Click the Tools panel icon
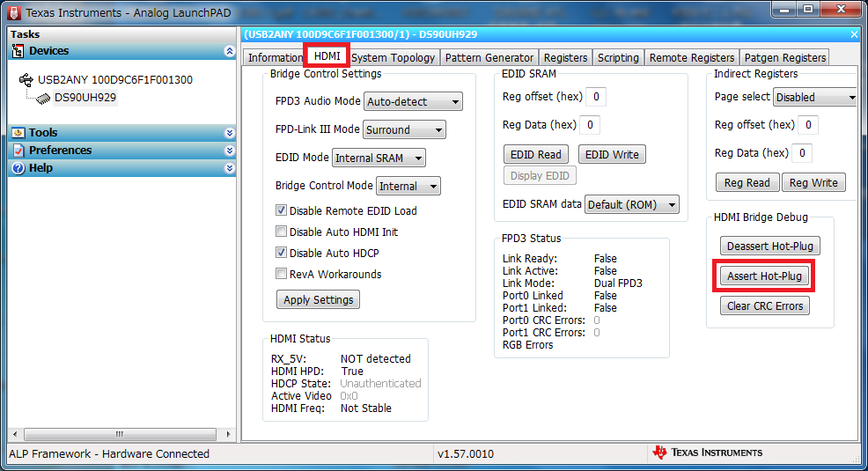Image resolution: width=868 pixels, height=471 pixels. point(18,133)
